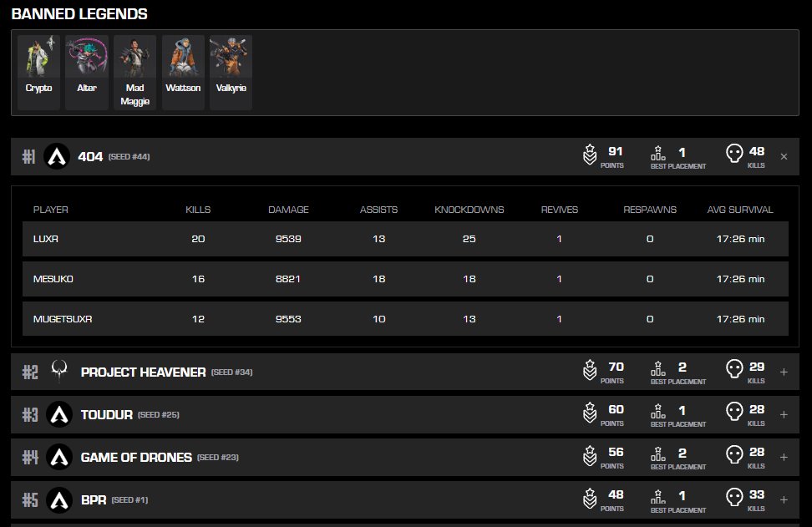Expand the PROJECT HEAVENER team row
The width and height of the screenshot is (812, 527).
point(784,372)
